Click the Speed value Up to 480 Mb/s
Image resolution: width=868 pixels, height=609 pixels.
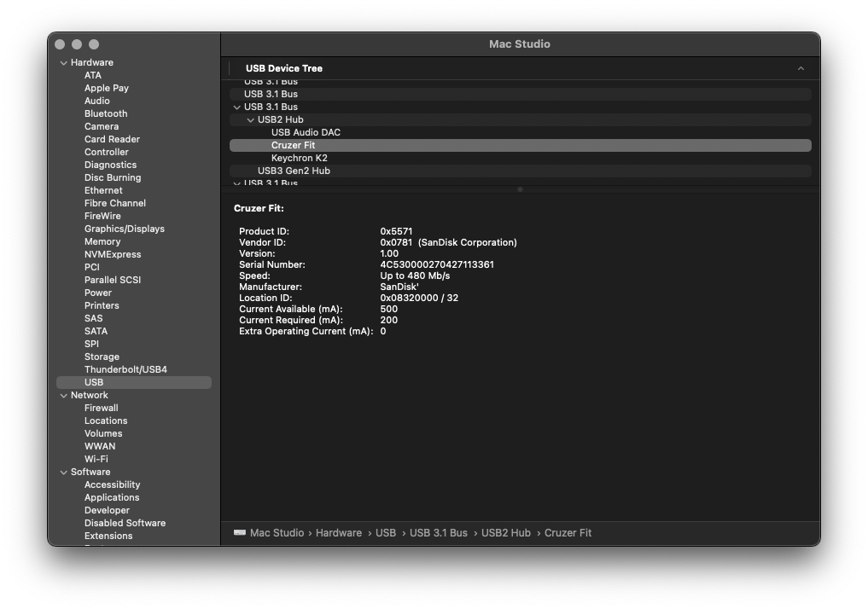[415, 276]
